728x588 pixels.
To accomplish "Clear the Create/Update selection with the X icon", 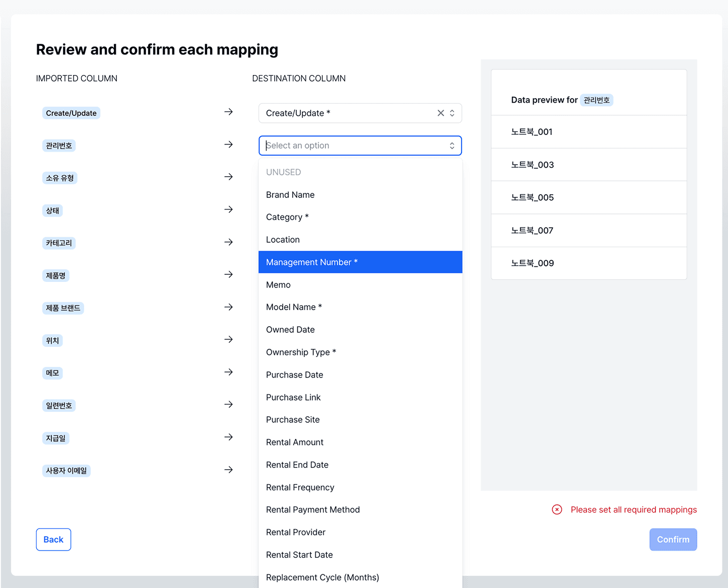I will coord(440,113).
